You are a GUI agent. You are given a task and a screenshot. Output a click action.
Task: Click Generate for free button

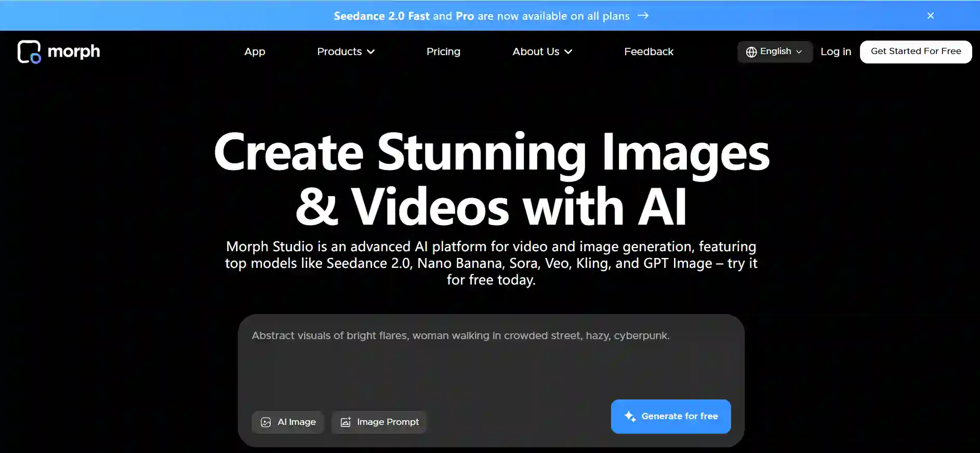click(x=671, y=416)
